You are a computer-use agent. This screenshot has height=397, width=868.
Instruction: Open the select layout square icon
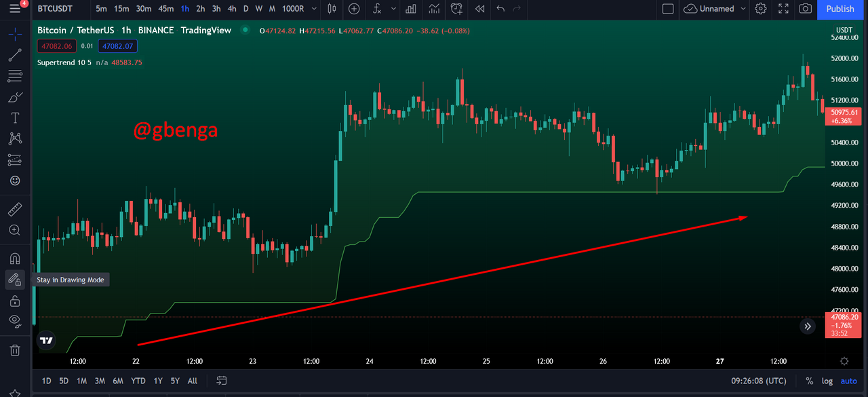point(668,9)
